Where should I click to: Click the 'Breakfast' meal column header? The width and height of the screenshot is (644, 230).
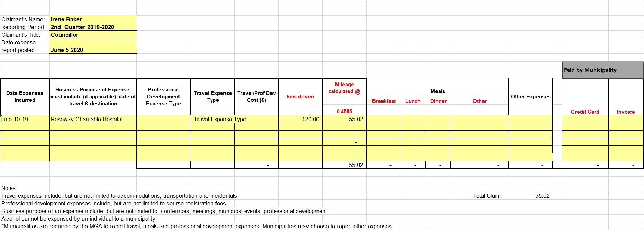(x=384, y=101)
